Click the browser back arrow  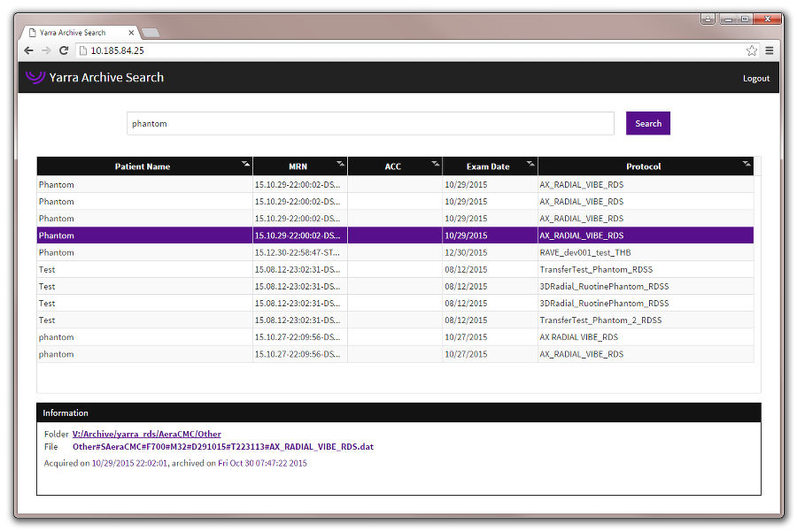click(28, 50)
